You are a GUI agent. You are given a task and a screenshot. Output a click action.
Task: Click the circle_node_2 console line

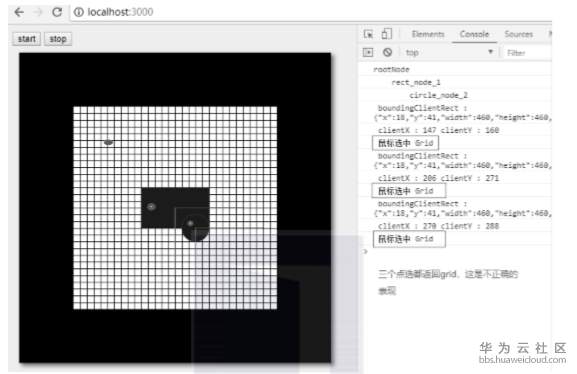(438, 95)
